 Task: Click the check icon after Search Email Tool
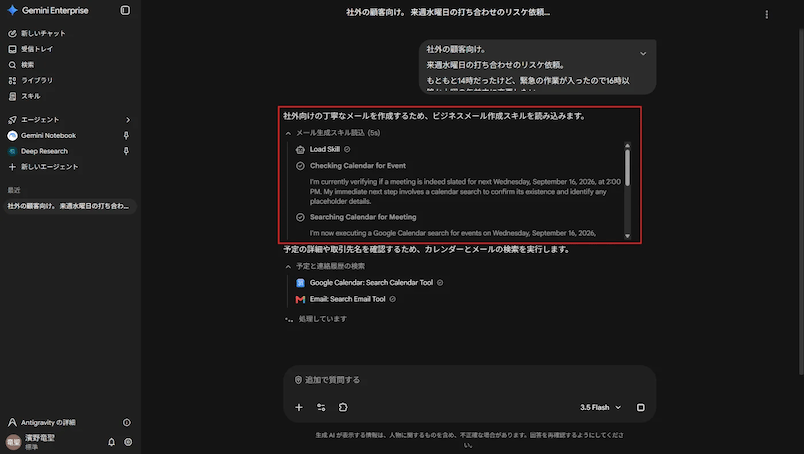pos(393,299)
